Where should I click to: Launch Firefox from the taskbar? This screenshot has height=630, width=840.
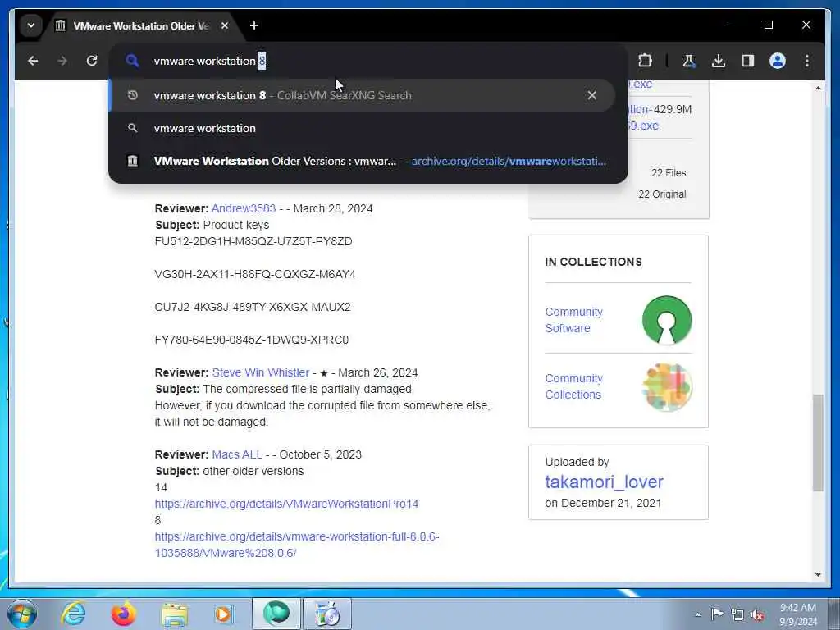click(x=124, y=614)
